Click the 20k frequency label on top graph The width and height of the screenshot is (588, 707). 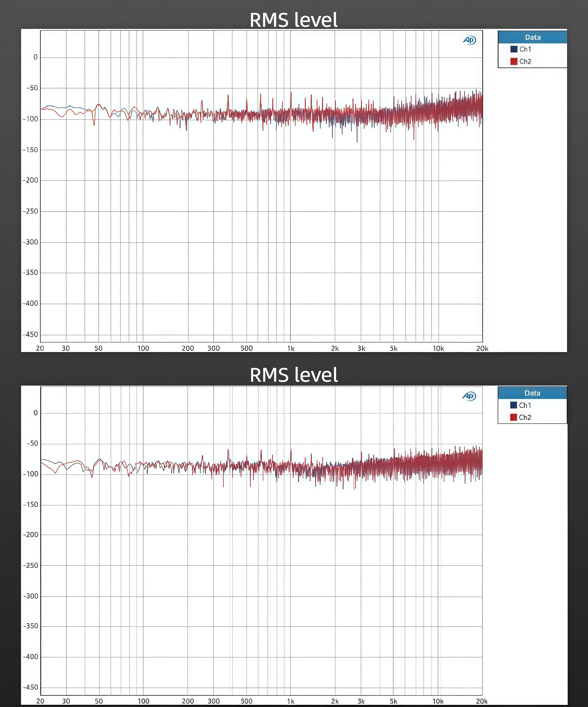tap(482, 348)
